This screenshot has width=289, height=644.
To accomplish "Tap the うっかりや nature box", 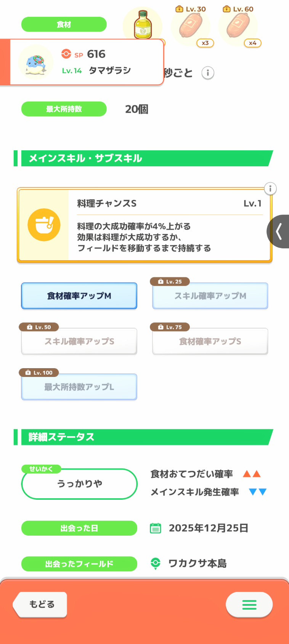I will [x=79, y=484].
